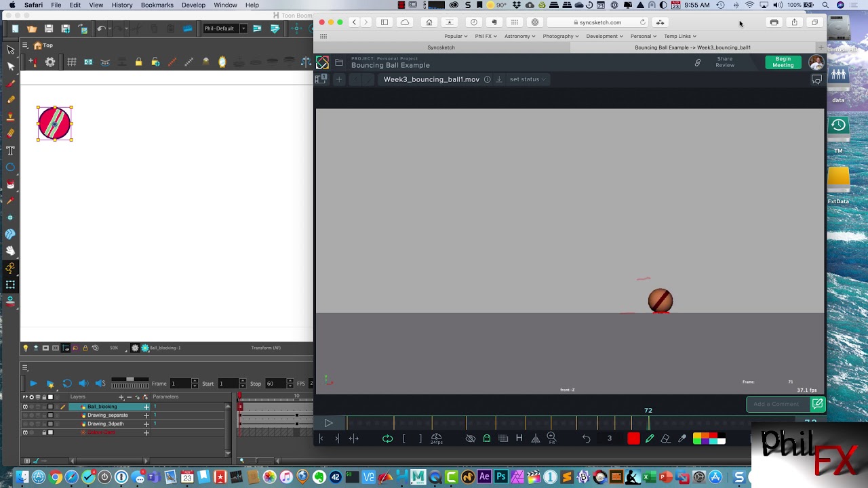This screenshot has width=868, height=488.
Task: Click the gear settings icon in the Camera toolbar
Action: [x=50, y=62]
